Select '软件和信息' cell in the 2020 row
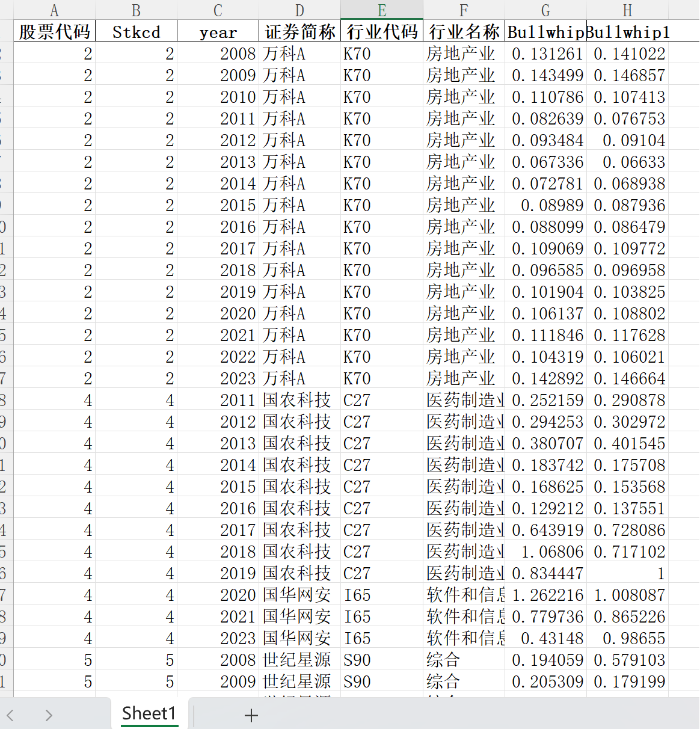The image size is (700, 729). click(x=464, y=595)
